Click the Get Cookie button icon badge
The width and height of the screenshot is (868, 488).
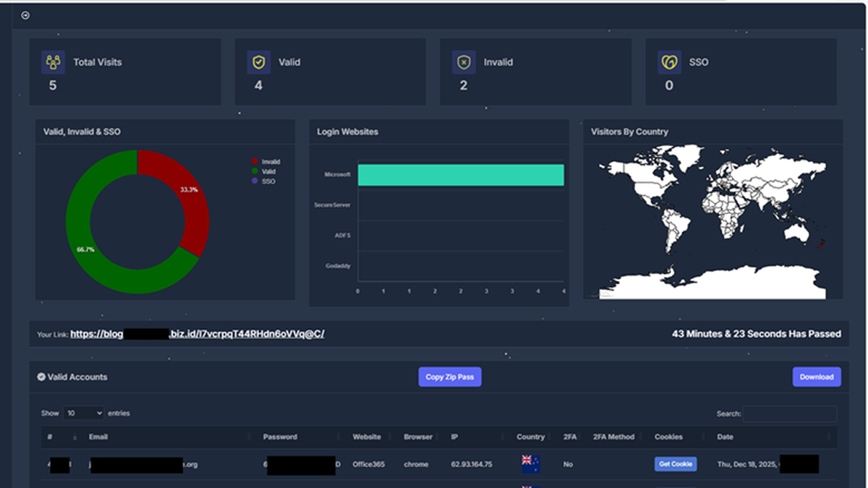click(676, 463)
